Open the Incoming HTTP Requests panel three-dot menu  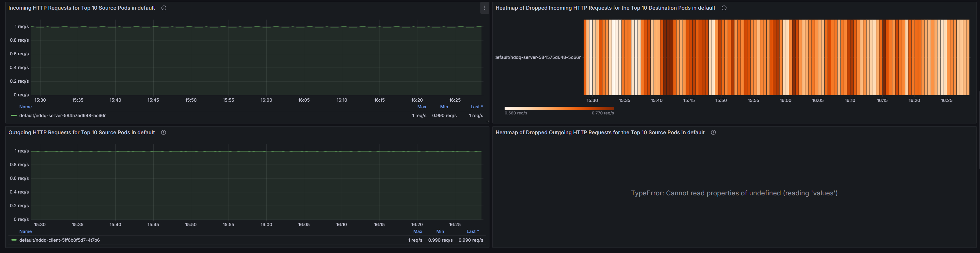tap(484, 8)
